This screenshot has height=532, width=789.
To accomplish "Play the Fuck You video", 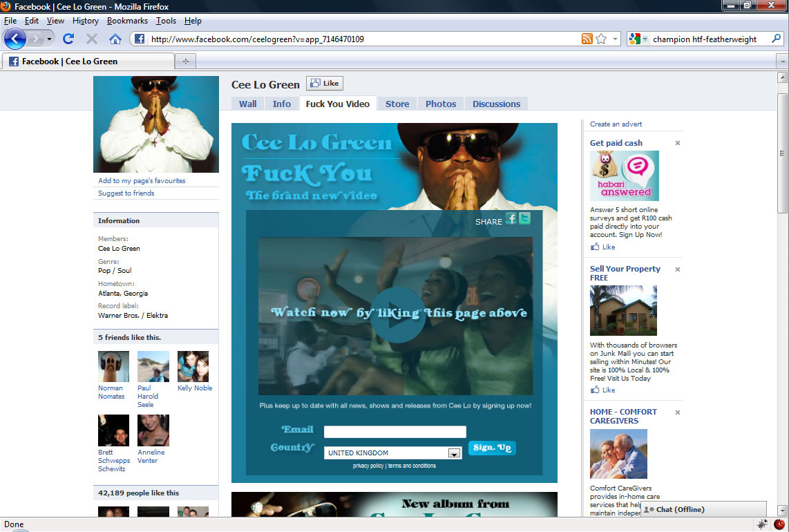I will 397,315.
